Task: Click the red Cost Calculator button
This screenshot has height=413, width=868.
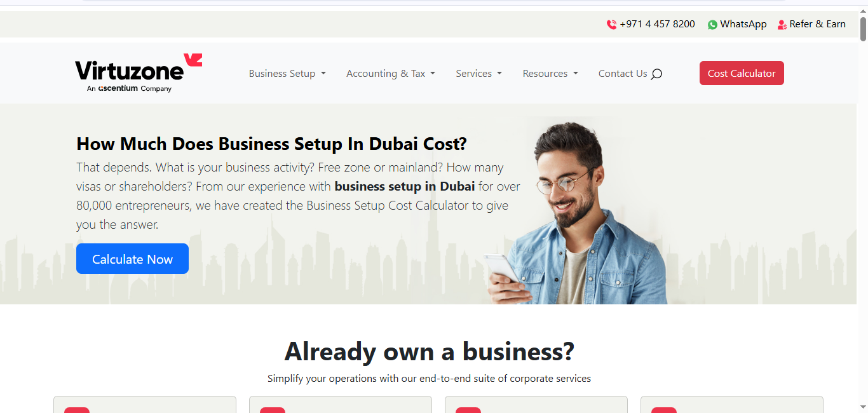Action: point(742,73)
